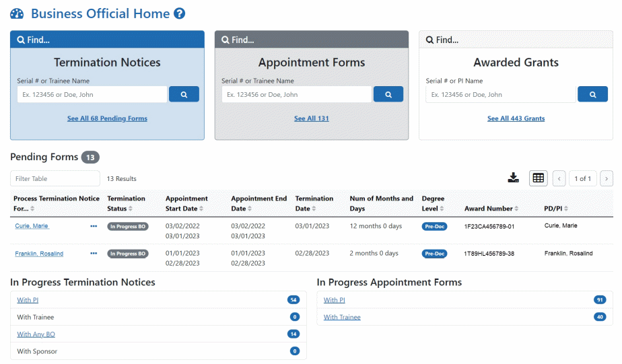Screen dimensions: 622x364
Task: Open Curie, Marie termination notice link
Action: tap(32, 226)
